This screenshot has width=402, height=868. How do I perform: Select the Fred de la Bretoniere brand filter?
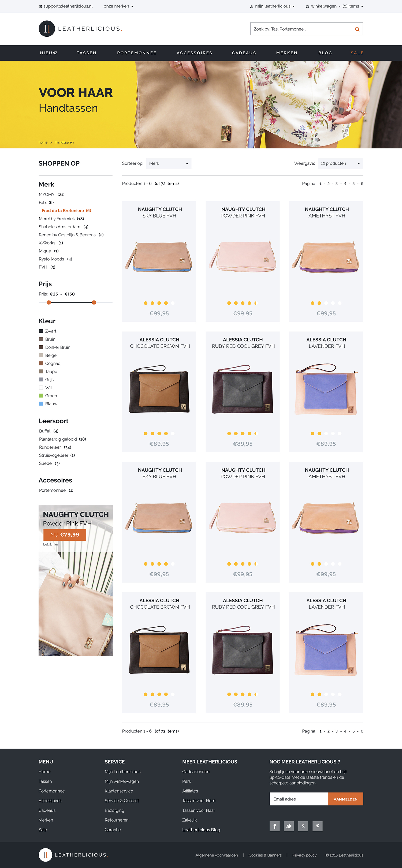(66, 211)
